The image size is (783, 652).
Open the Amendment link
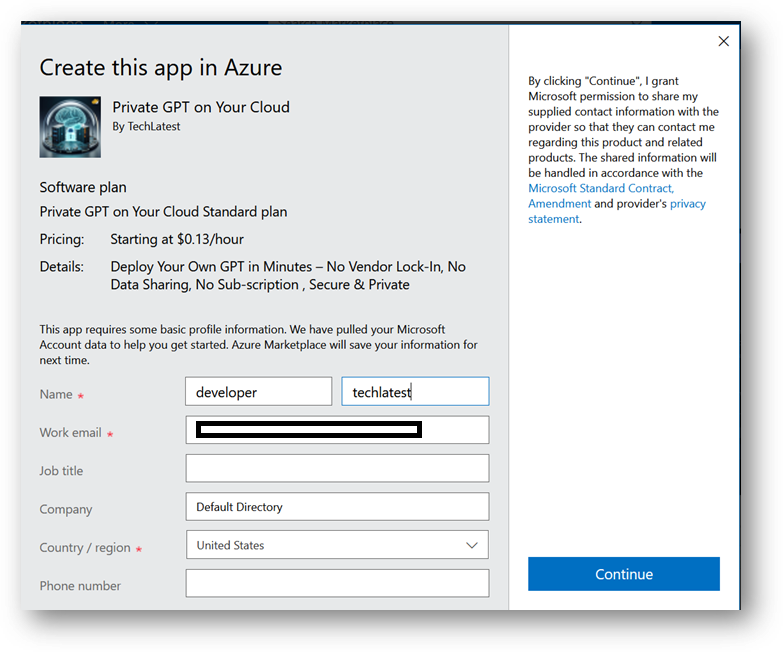tap(559, 204)
